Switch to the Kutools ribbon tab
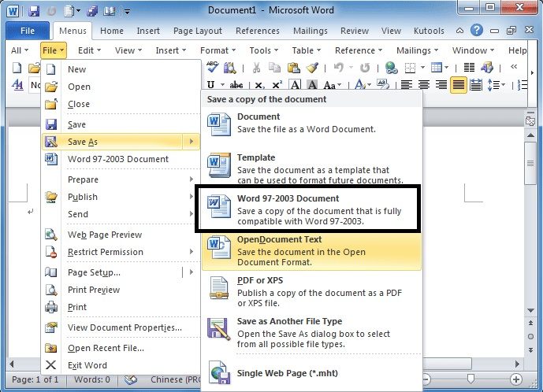Viewport: 543px width, 392px height. [429, 31]
